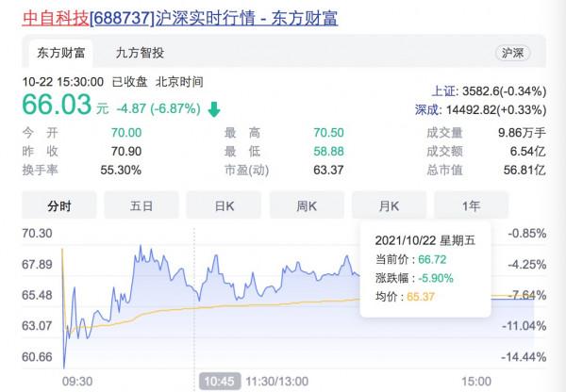Click the current price 66.03

tap(57, 105)
